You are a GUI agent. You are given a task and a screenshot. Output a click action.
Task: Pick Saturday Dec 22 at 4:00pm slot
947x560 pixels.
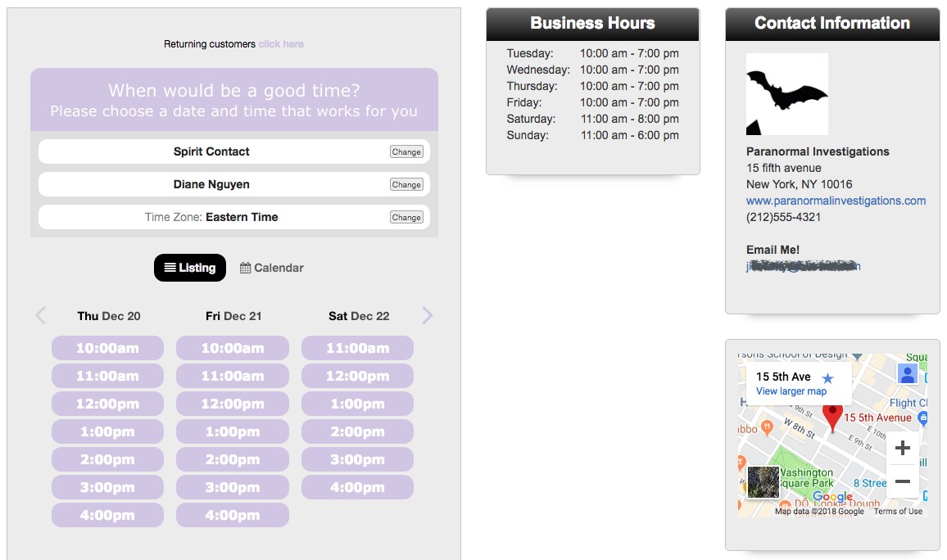(357, 487)
